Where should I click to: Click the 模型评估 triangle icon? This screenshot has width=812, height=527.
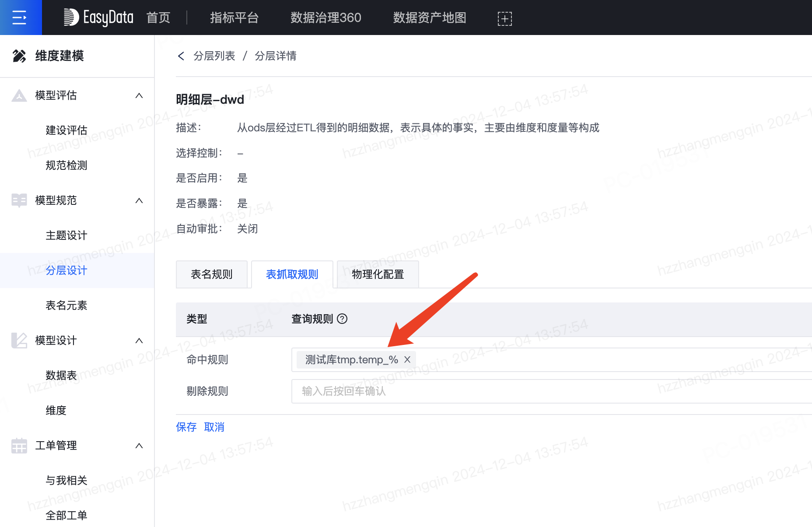coord(19,95)
